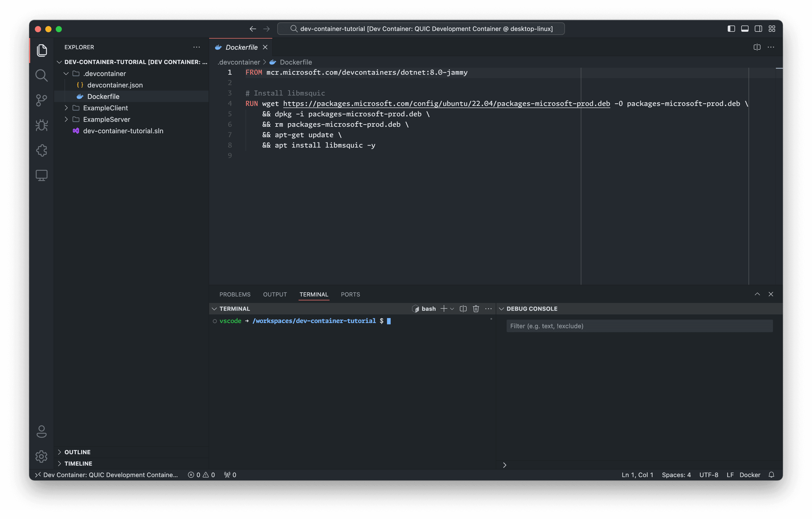Toggle panel visibility
Image resolution: width=812 pixels, height=519 pixels.
pos(745,29)
